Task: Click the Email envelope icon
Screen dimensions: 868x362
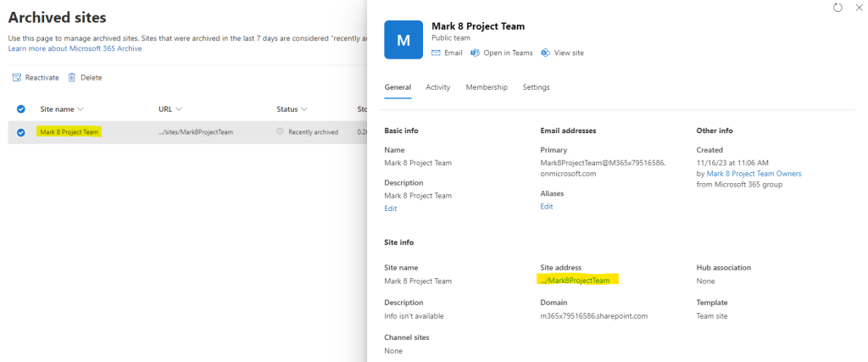Action: point(436,53)
